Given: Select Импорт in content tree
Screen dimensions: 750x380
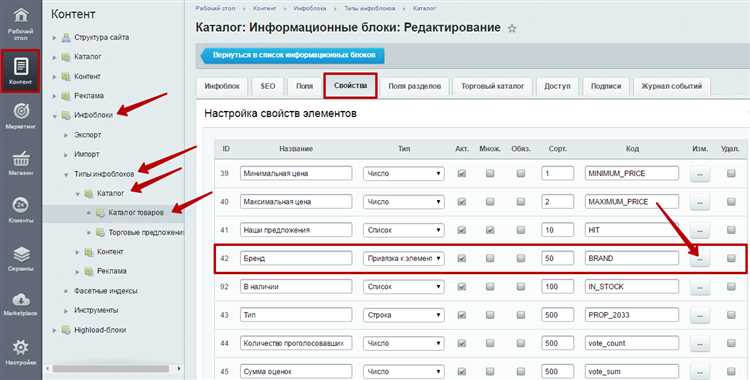Looking at the screenshot, I should pos(87,155).
